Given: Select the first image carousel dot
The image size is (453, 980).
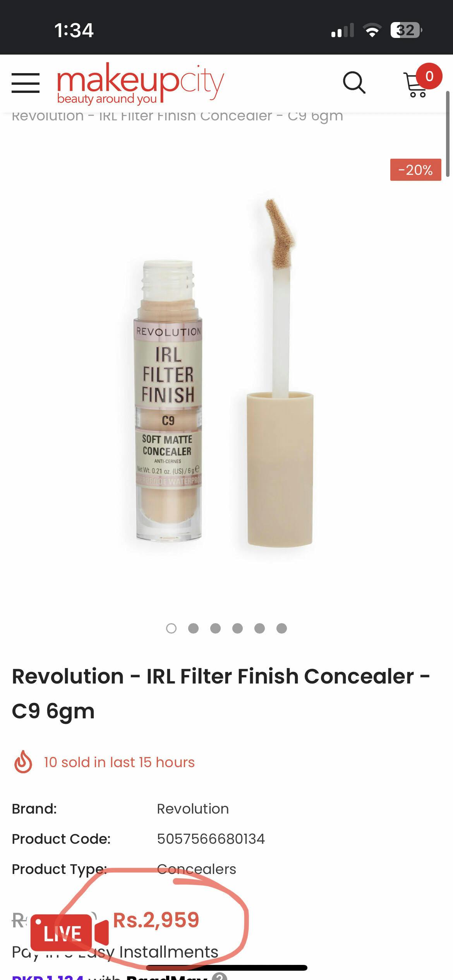Looking at the screenshot, I should tap(171, 628).
